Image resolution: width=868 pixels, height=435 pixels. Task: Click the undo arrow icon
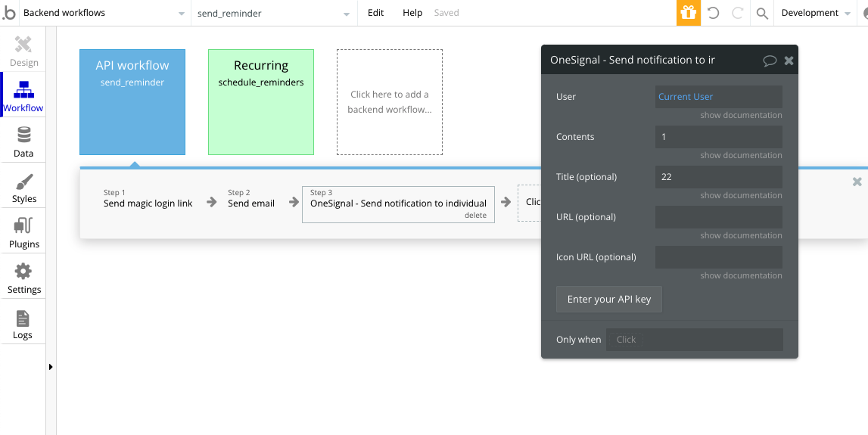(x=714, y=13)
